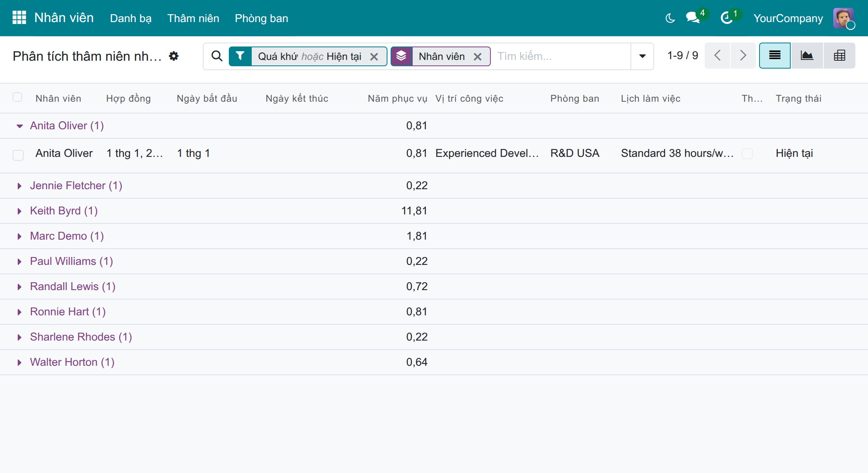The image size is (868, 473).
Task: Click the settings gear next to title
Action: click(174, 56)
